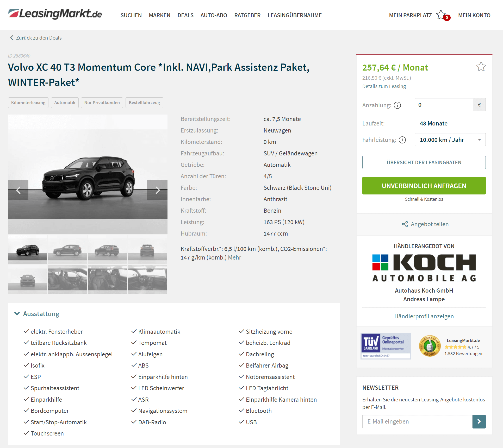Click Navigationssystem equipment item
The image size is (503, 448).
point(163,411)
